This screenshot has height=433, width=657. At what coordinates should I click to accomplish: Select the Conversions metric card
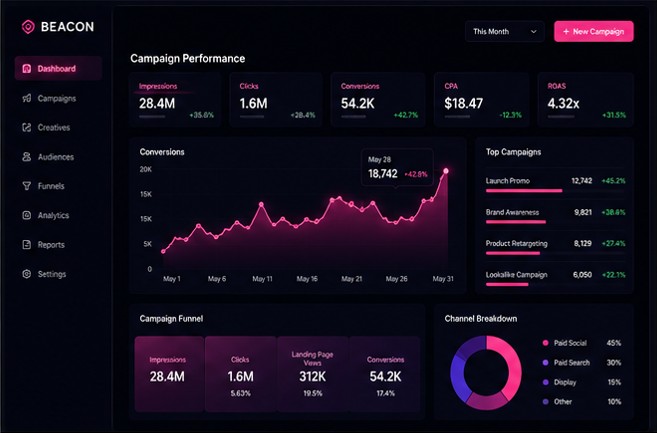tap(378, 99)
